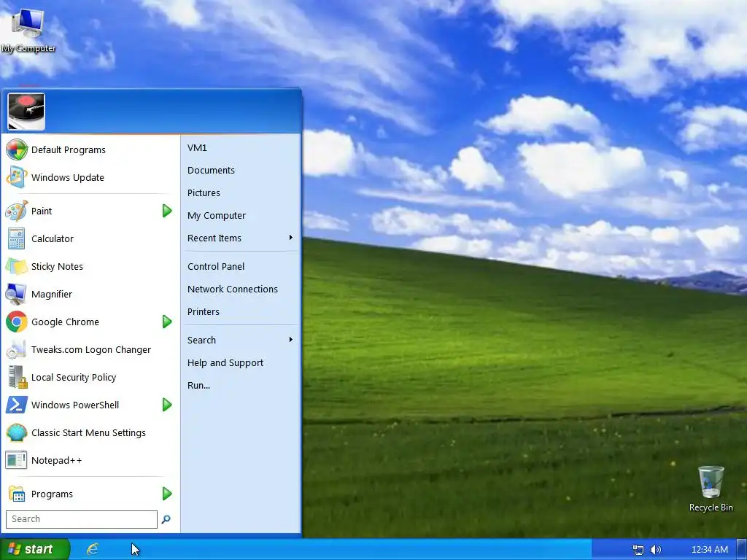Expand the Search submenu arrow
This screenshot has width=747, height=560.
point(290,340)
